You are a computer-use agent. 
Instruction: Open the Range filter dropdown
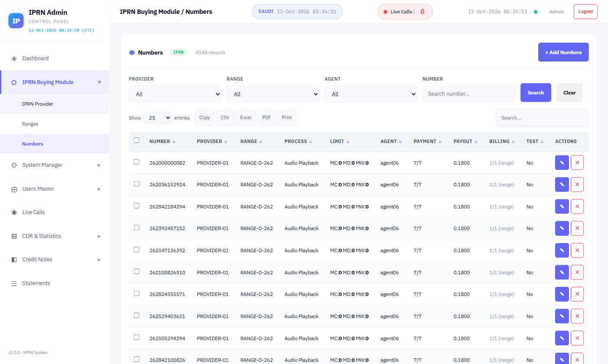pyautogui.click(x=273, y=94)
